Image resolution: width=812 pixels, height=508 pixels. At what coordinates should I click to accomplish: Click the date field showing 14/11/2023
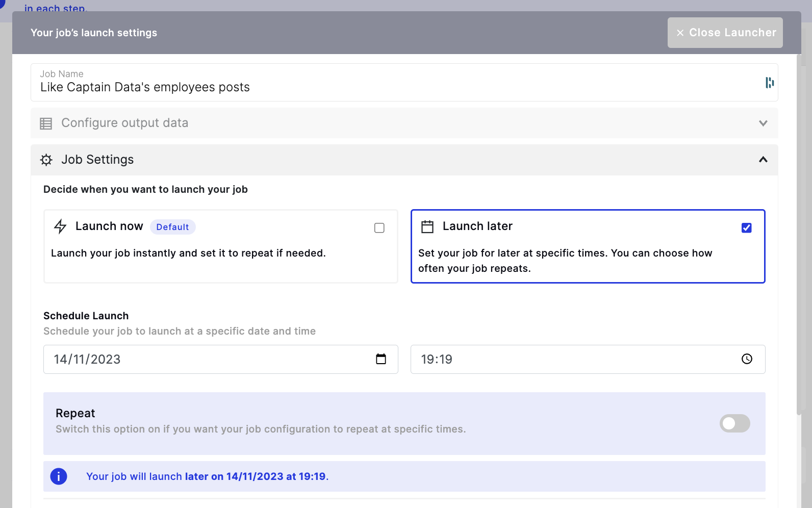(x=220, y=359)
